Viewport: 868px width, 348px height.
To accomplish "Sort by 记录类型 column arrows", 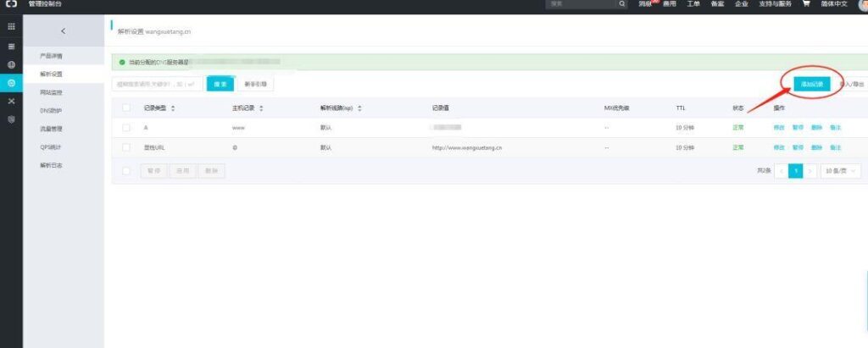I will click(x=173, y=108).
